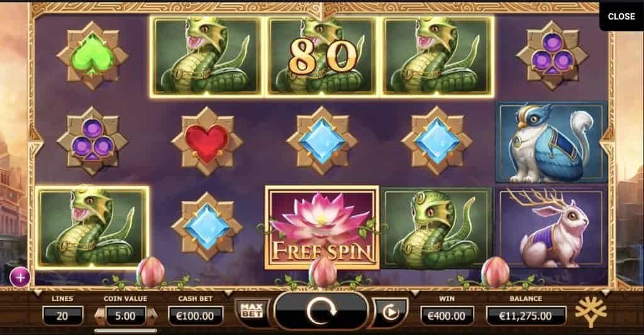
Task: Click the Lines field showing 20
Action: 62,316
